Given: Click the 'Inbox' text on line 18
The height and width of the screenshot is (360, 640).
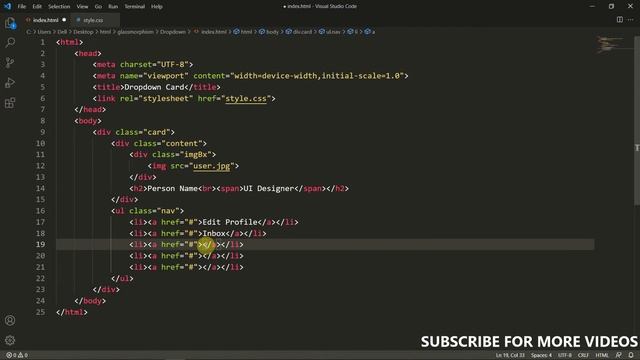Looking at the screenshot, I should [214, 233].
